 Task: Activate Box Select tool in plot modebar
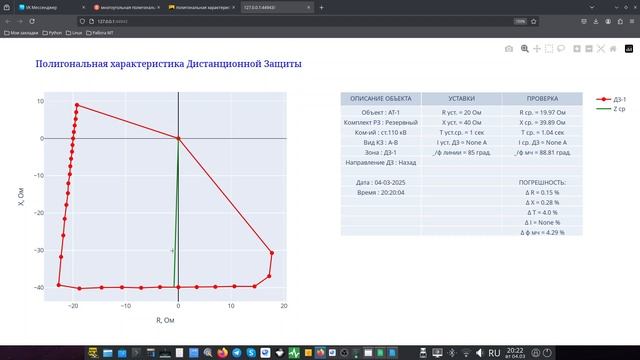pyautogui.click(x=549, y=49)
